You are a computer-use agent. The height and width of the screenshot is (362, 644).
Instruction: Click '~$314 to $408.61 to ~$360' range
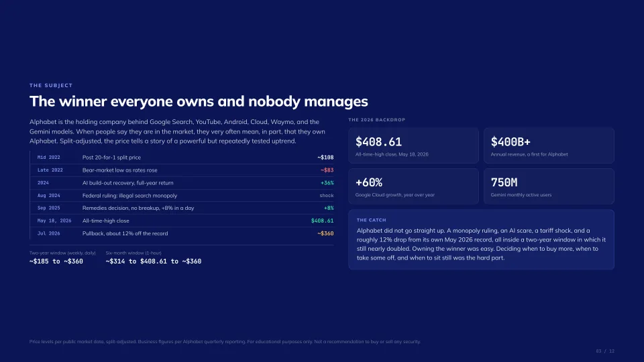tap(153, 261)
